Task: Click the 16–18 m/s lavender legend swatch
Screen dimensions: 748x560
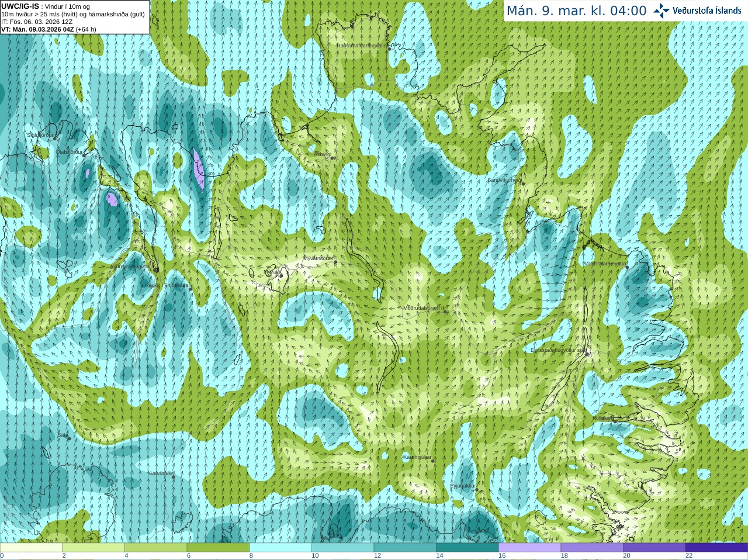Action: pyautogui.click(x=529, y=548)
